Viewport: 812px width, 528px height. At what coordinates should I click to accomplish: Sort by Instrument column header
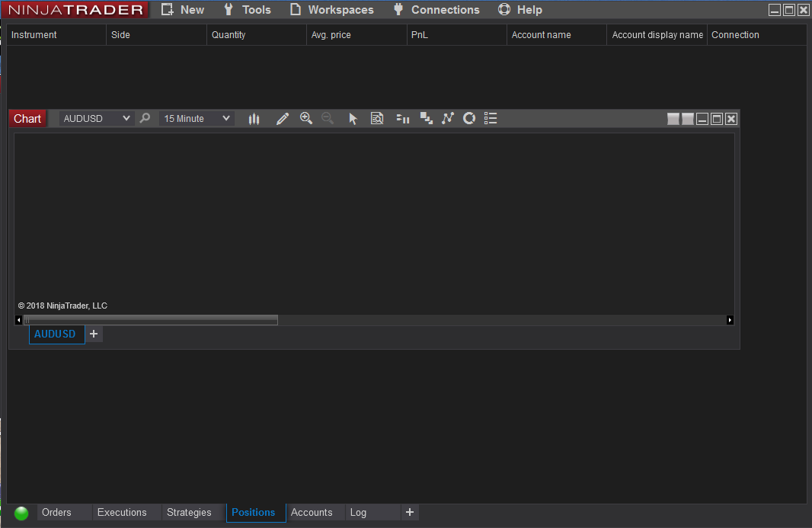pos(56,35)
